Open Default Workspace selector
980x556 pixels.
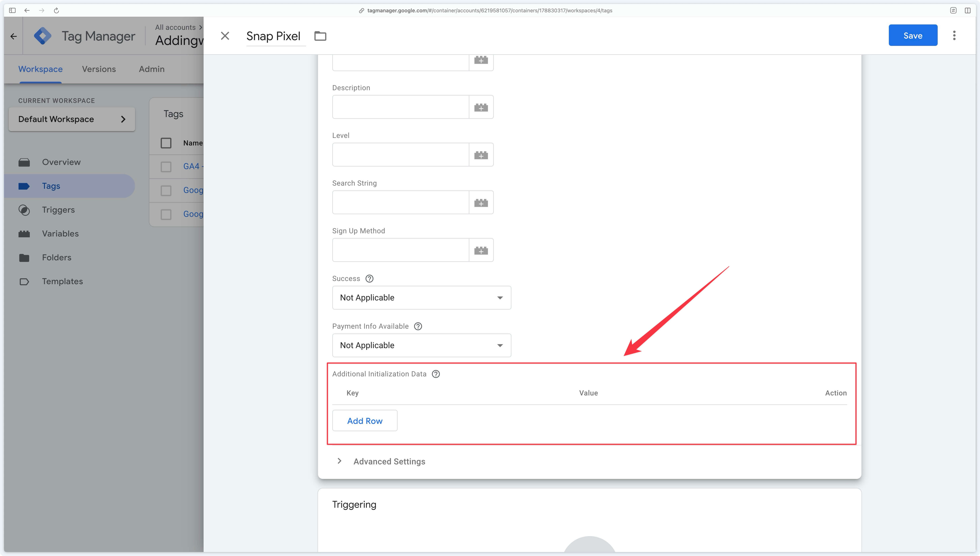[x=72, y=119]
